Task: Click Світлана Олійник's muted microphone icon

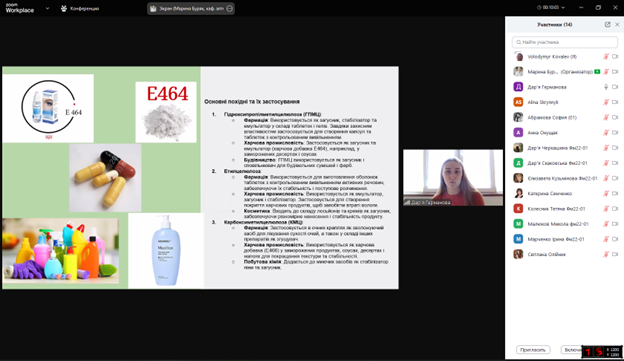Action: tap(606, 254)
